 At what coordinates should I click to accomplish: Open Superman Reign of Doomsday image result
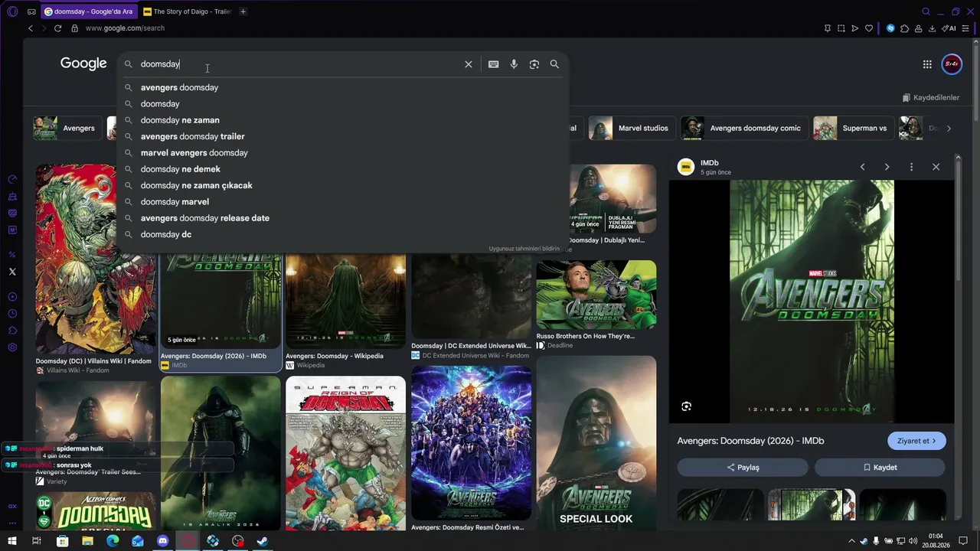coord(345,453)
